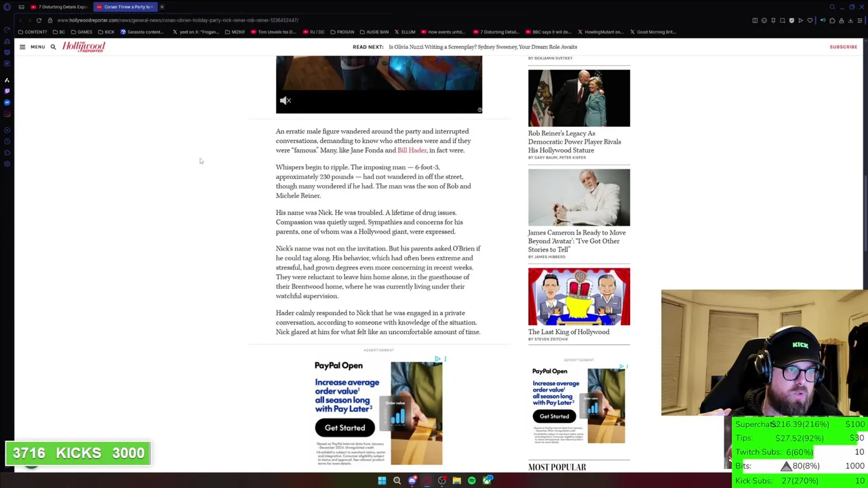Open the "BBC says it will de..." bookmark
This screenshot has width=868, height=488.
point(550,32)
